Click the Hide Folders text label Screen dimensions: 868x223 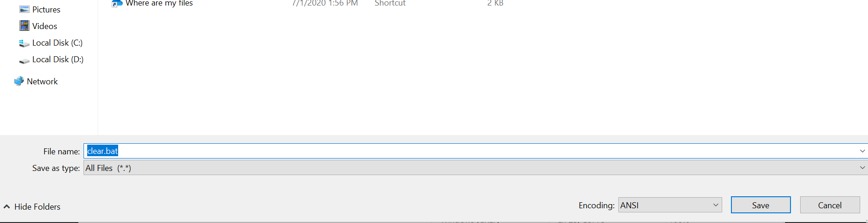[x=37, y=206]
